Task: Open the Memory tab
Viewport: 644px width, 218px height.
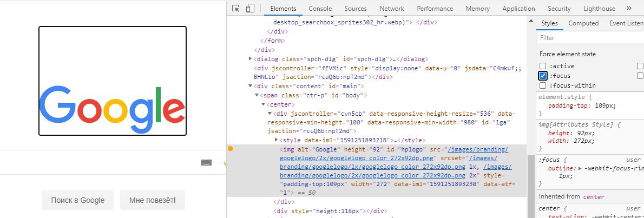Action: [477, 9]
